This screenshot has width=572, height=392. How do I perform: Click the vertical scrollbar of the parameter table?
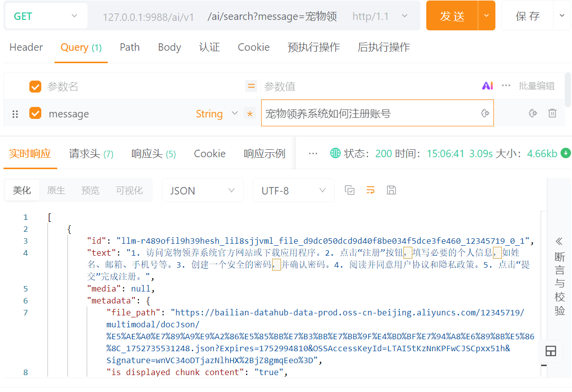[568, 90]
